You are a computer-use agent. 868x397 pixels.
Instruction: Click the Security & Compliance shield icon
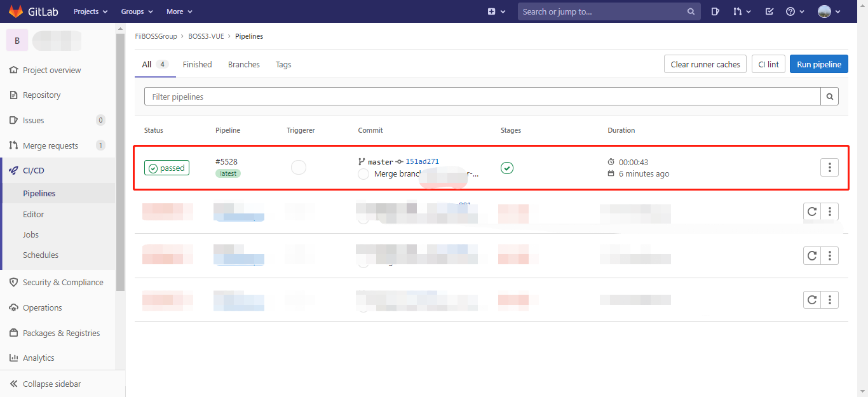click(13, 282)
